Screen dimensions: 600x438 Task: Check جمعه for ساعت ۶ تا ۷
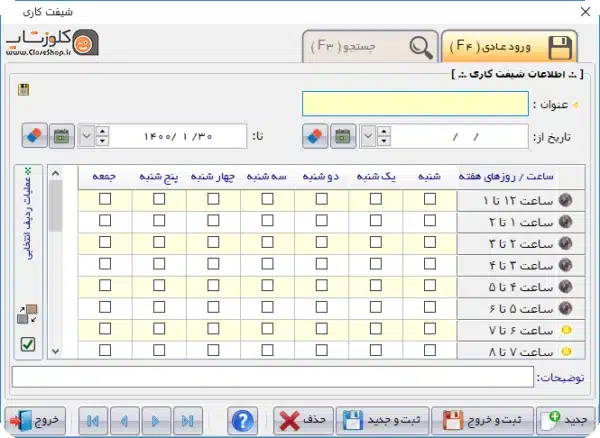pyautogui.click(x=105, y=329)
